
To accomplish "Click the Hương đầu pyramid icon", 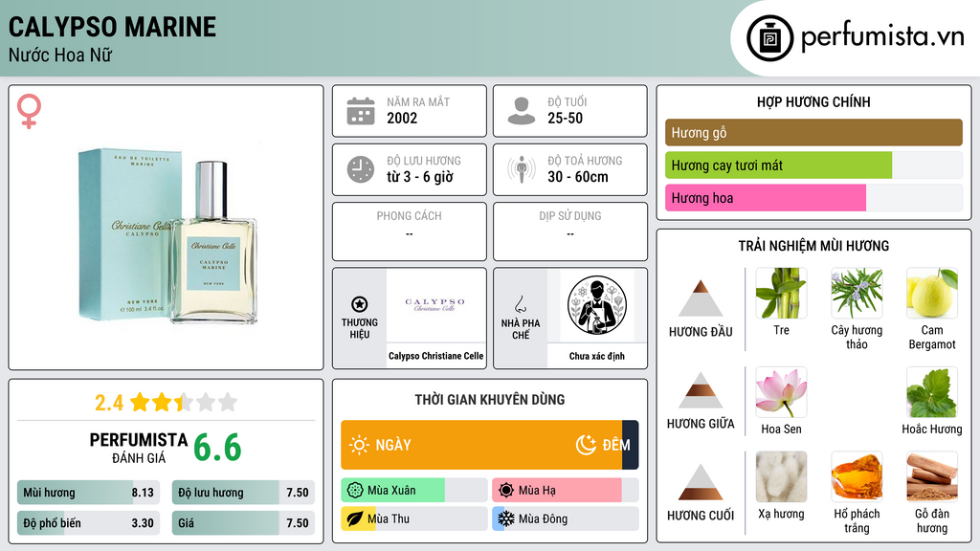I will point(701,298).
